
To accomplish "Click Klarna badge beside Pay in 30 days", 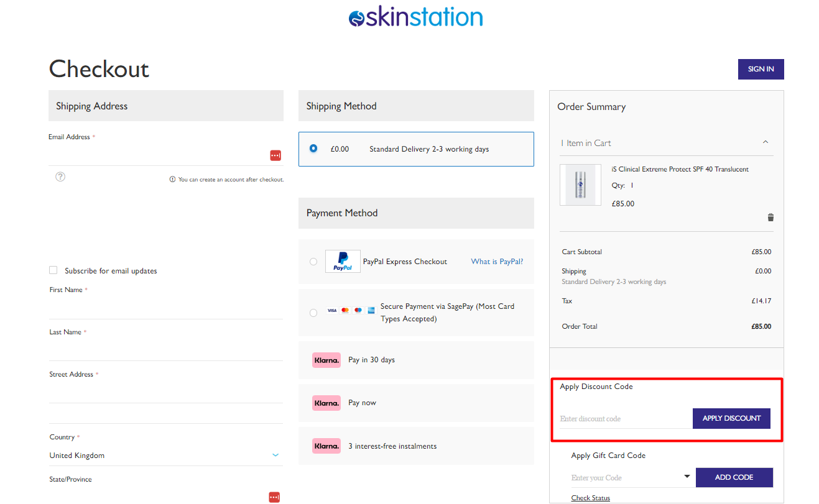I will 326,360.
